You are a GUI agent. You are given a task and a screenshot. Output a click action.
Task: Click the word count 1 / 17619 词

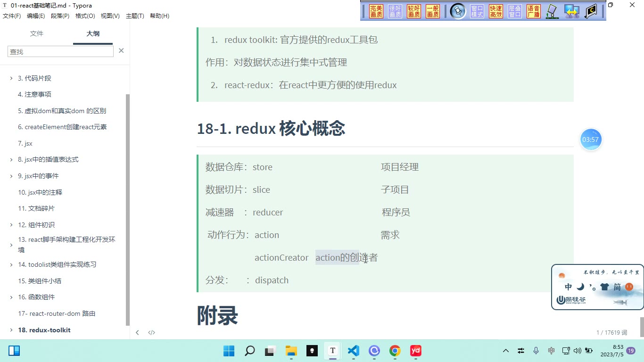(612, 332)
